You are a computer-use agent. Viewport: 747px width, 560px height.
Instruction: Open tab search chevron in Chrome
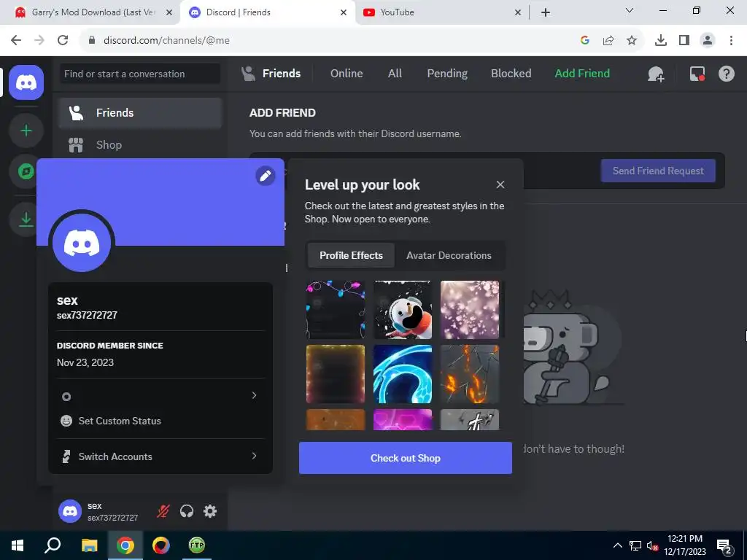point(630,10)
